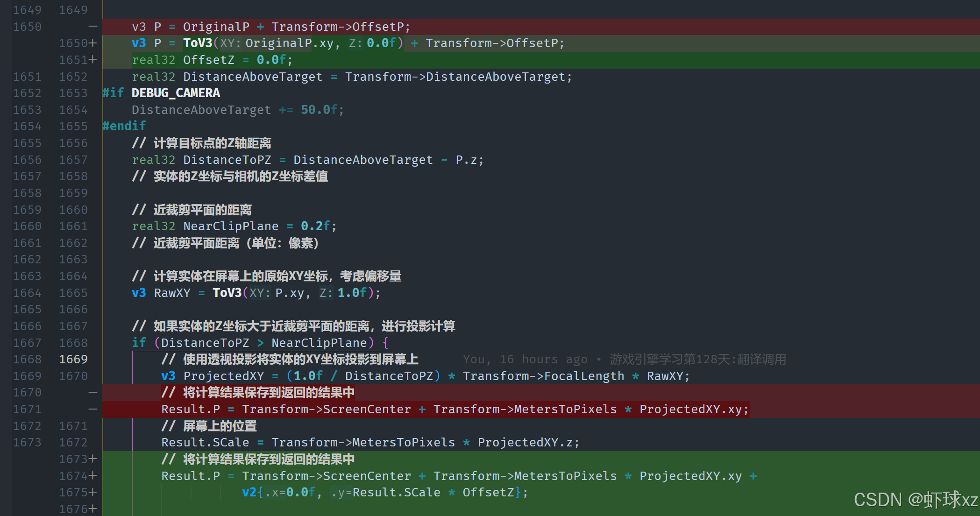This screenshot has height=516, width=980.
Task: Click the minus marker on removed line 1671
Action: click(92, 409)
